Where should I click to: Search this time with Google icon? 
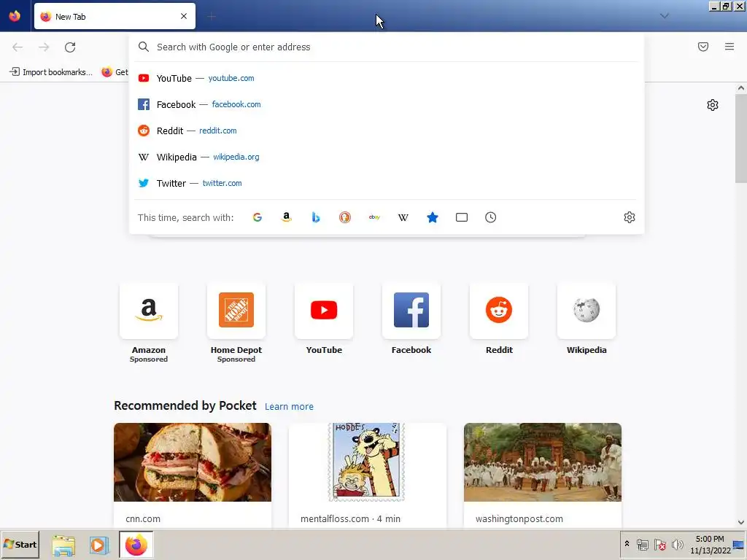(x=258, y=217)
